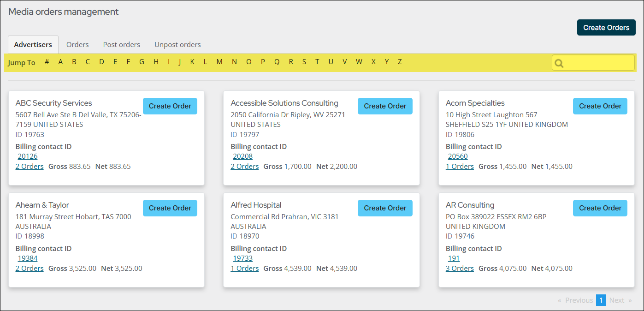Jump to letter H advertisers
Image resolution: width=644 pixels, height=311 pixels.
[156, 62]
